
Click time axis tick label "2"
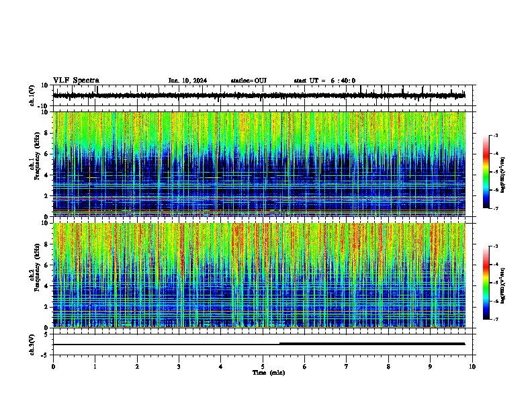(137, 367)
